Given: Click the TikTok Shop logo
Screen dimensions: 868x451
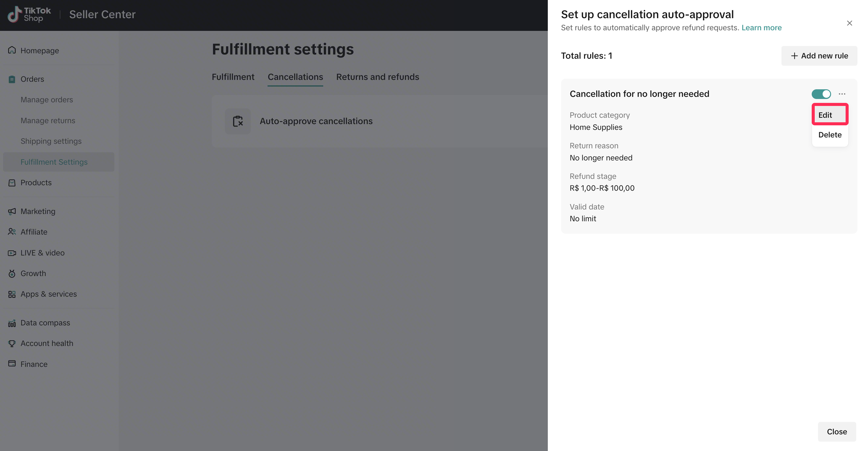Looking at the screenshot, I should click(29, 15).
